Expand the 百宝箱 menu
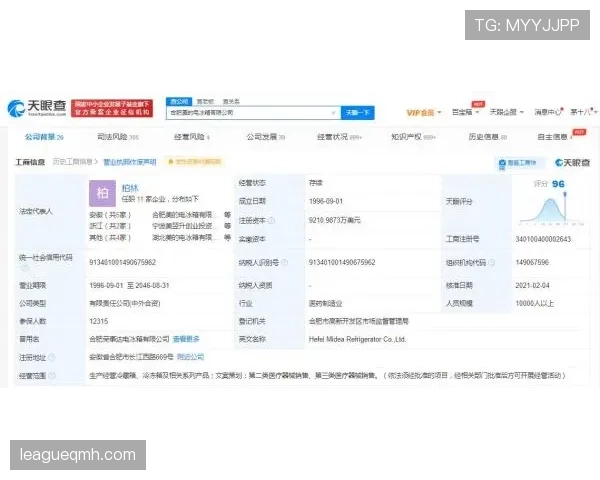The image size is (600, 480). (465, 112)
